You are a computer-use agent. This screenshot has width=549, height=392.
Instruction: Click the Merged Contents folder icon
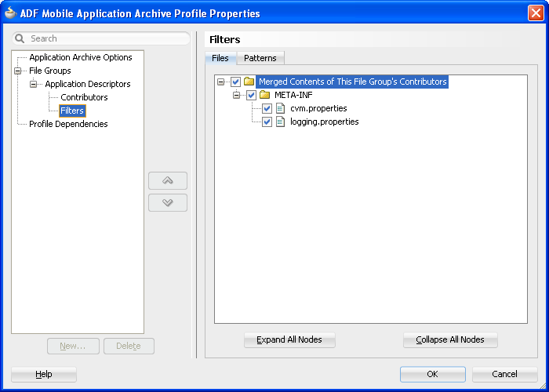click(x=249, y=82)
